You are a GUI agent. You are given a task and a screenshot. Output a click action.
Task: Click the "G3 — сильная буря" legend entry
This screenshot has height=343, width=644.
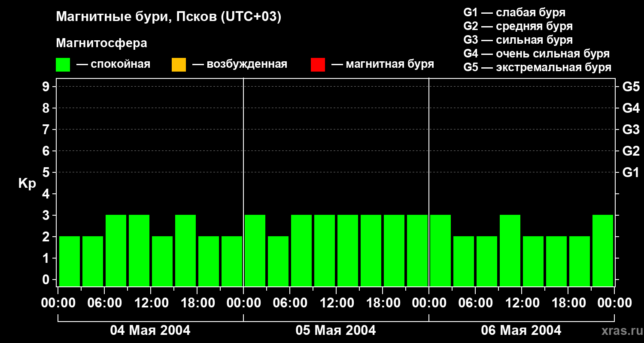518,40
